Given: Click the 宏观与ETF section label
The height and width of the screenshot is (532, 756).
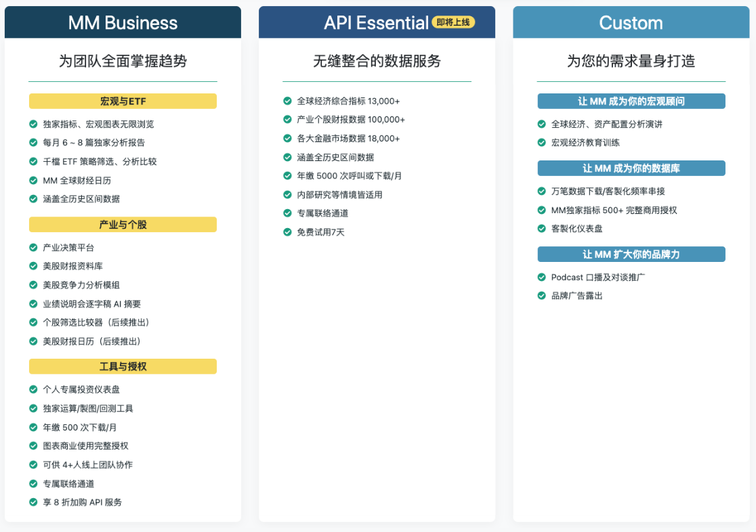Looking at the screenshot, I should pos(123,102).
